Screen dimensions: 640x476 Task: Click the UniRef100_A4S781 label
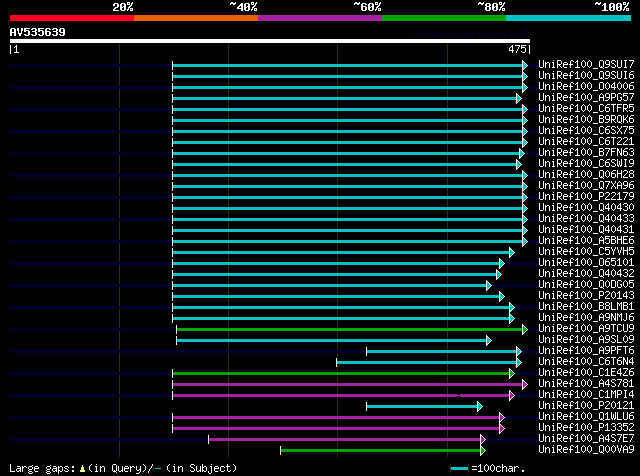click(586, 384)
